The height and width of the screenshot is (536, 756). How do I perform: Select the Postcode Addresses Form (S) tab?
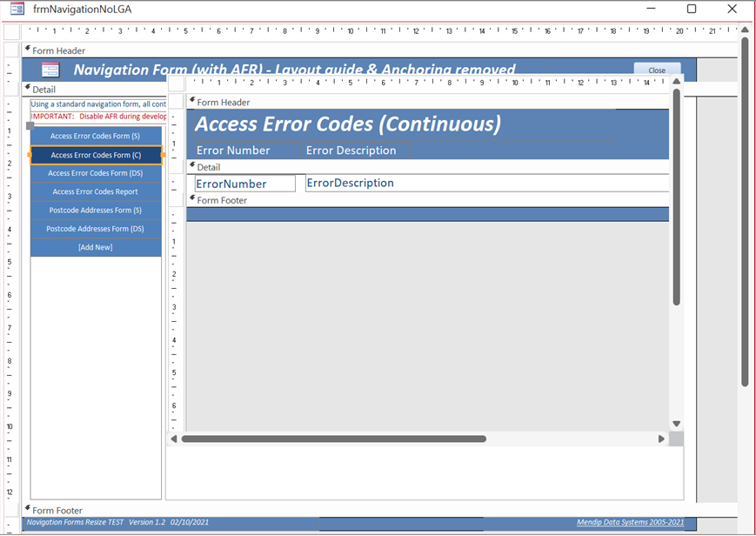(96, 211)
